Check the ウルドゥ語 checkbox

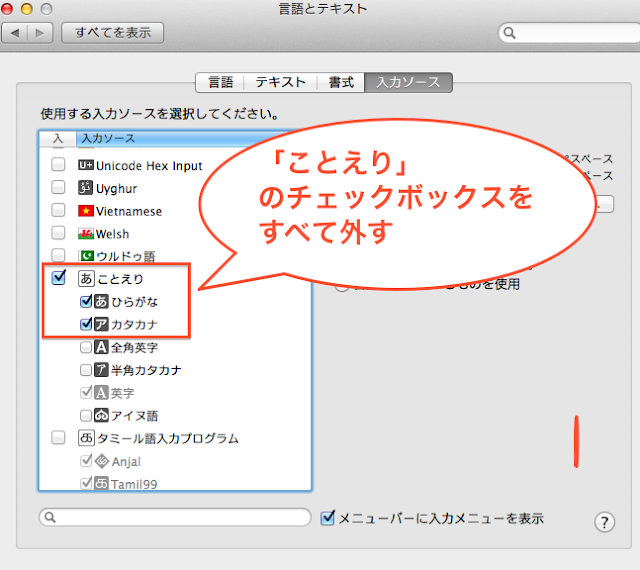coord(58,255)
